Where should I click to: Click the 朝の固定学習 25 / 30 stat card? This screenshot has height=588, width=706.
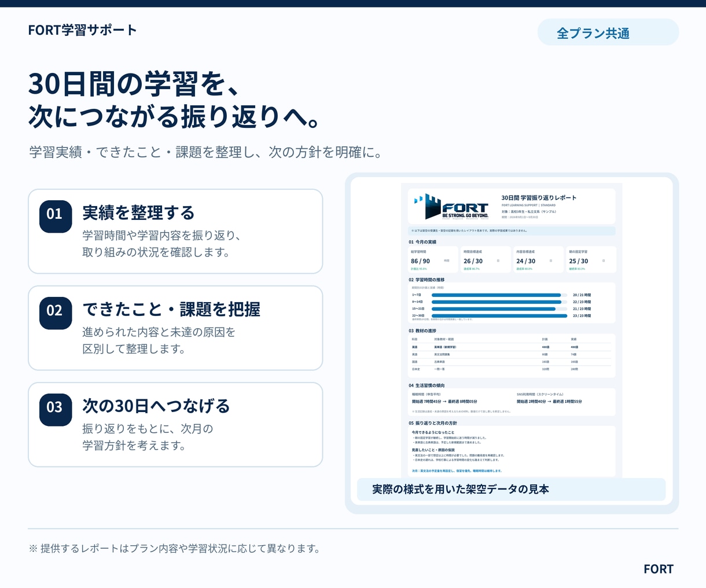click(591, 260)
